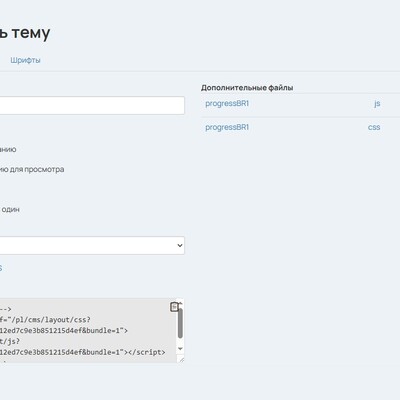The height and width of the screenshot is (400, 400).
Task: Open the Шрифты tab
Action: tap(25, 60)
